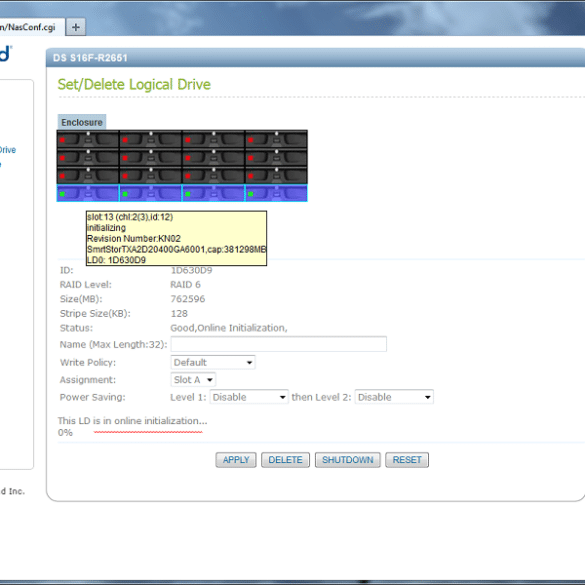
Task: Expand the Power Saving Level 2 dropdown
Action: pyautogui.click(x=394, y=397)
